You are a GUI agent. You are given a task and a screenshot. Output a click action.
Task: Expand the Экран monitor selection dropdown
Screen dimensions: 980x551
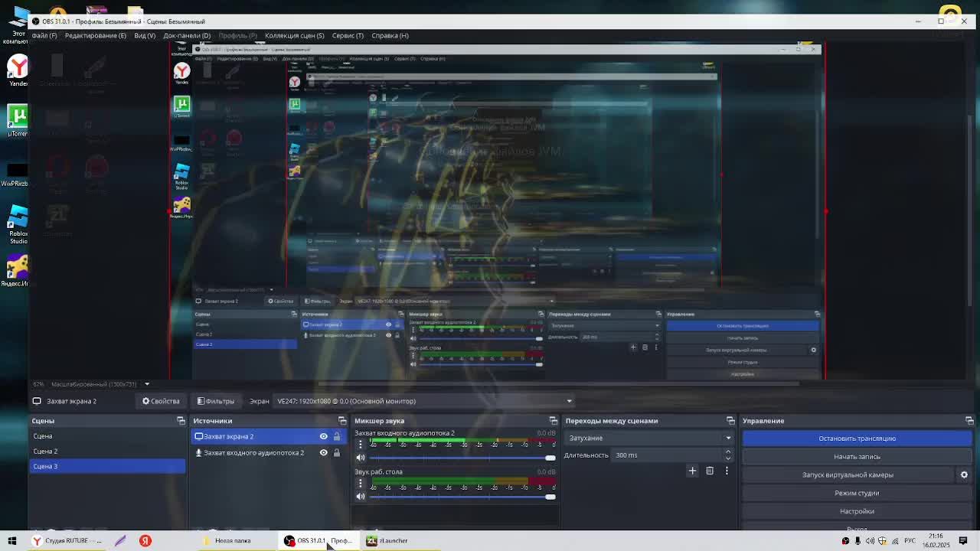423,401
